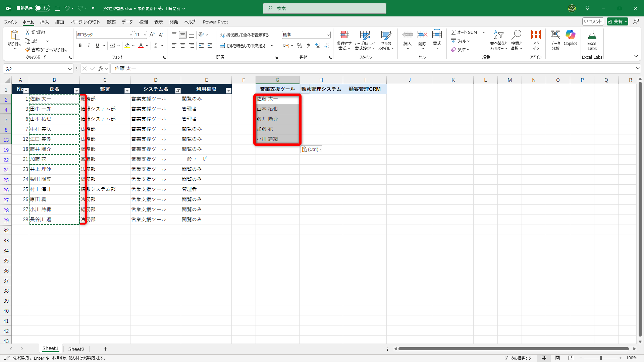This screenshot has width=644, height=362.
Task: Open filter dropdown on 利用権限 header
Action: pos(228,90)
